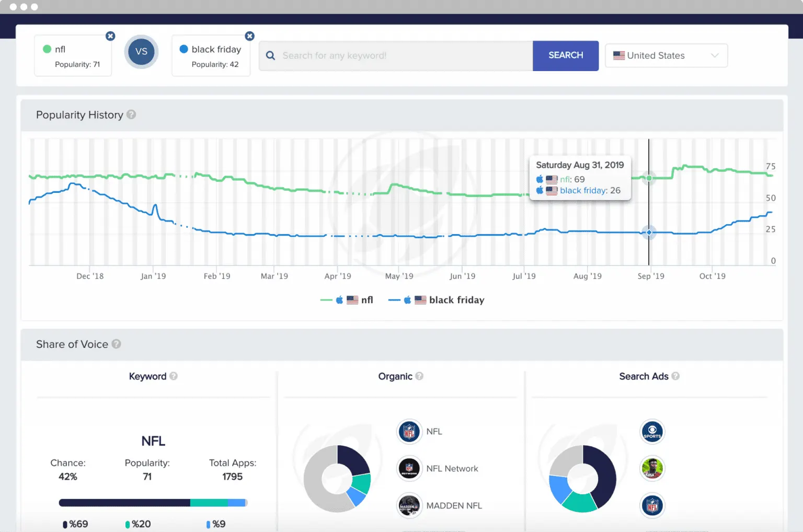Click the search magnifier icon

pyautogui.click(x=270, y=55)
